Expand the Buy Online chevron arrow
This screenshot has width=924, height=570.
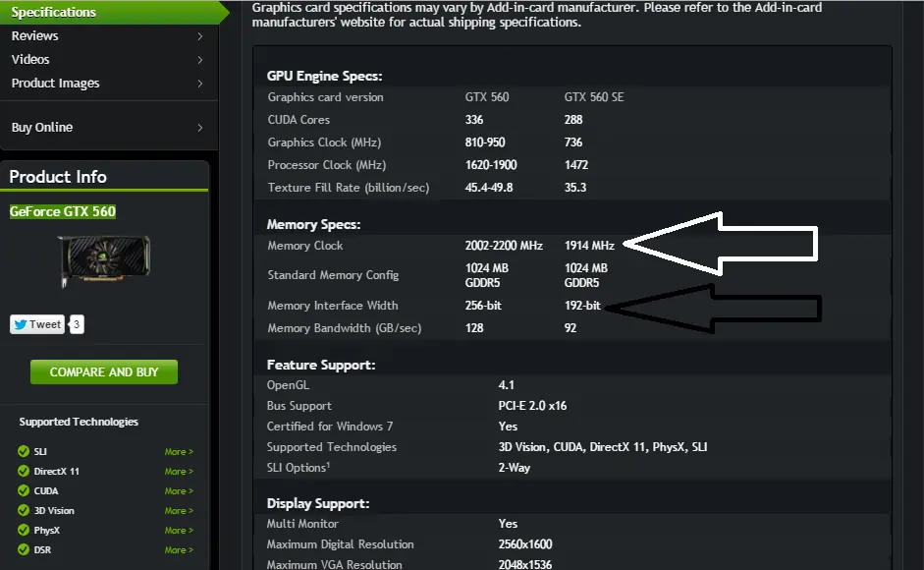200,128
